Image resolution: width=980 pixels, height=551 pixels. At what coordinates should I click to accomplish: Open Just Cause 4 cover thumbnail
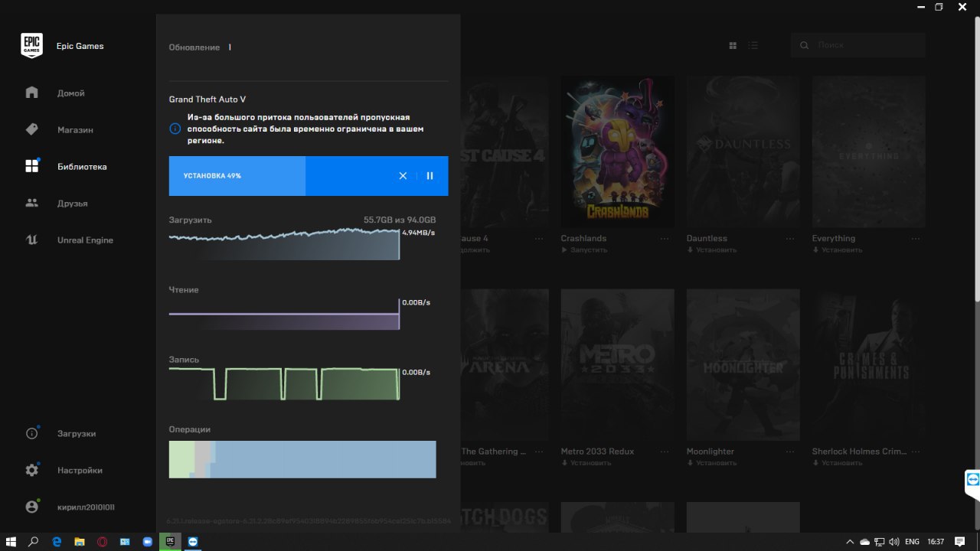505,152
